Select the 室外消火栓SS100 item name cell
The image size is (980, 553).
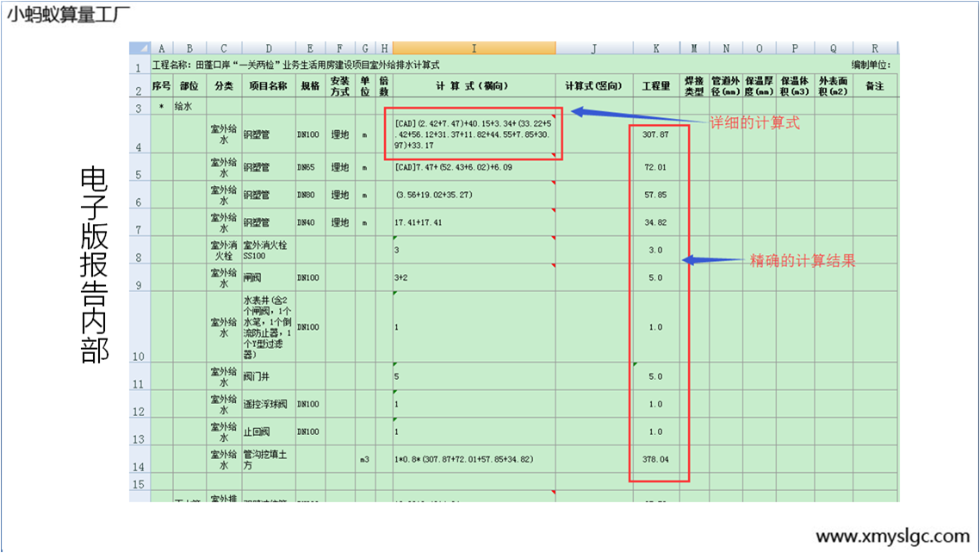coord(268,250)
